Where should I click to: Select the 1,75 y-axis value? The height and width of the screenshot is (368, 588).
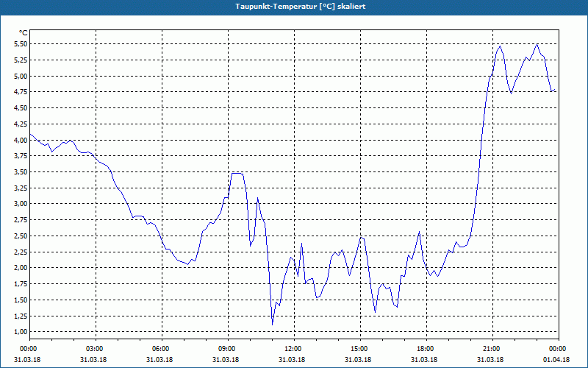pos(21,284)
